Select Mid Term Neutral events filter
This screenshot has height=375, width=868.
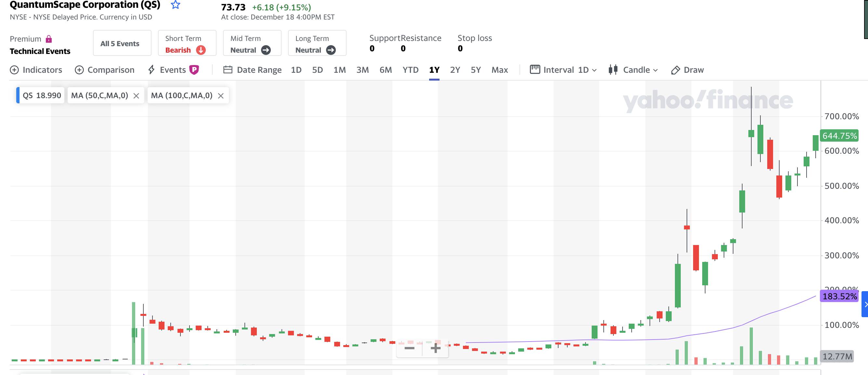tap(252, 44)
